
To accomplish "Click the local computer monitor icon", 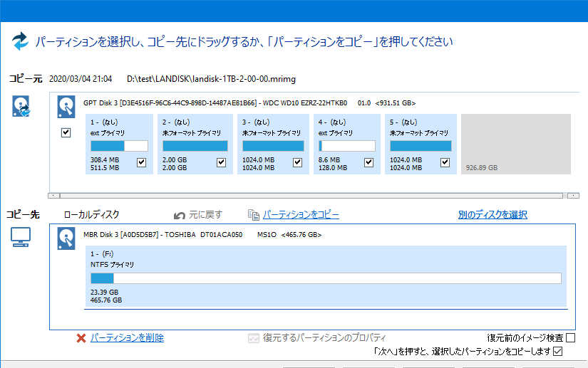I will coord(20,238).
